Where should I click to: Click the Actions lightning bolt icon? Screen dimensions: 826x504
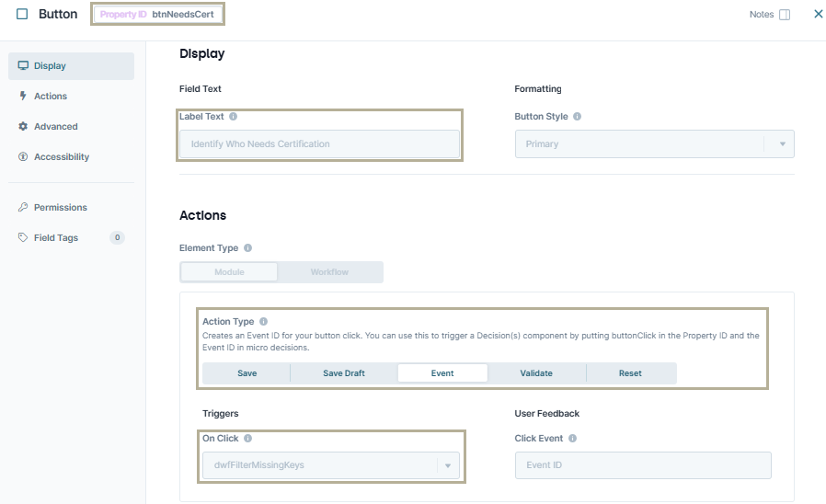(23, 96)
